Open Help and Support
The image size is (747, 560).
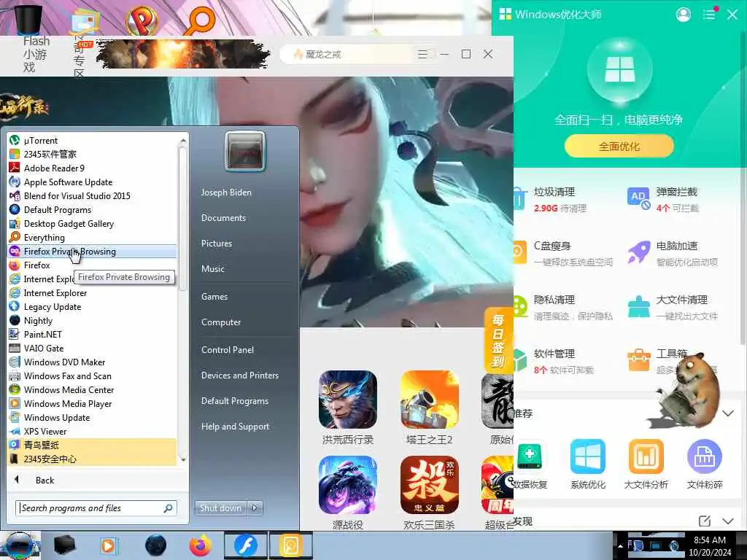236,427
